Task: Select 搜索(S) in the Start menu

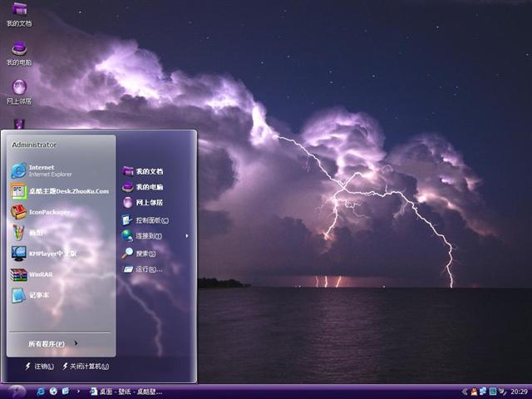Action: (146, 254)
